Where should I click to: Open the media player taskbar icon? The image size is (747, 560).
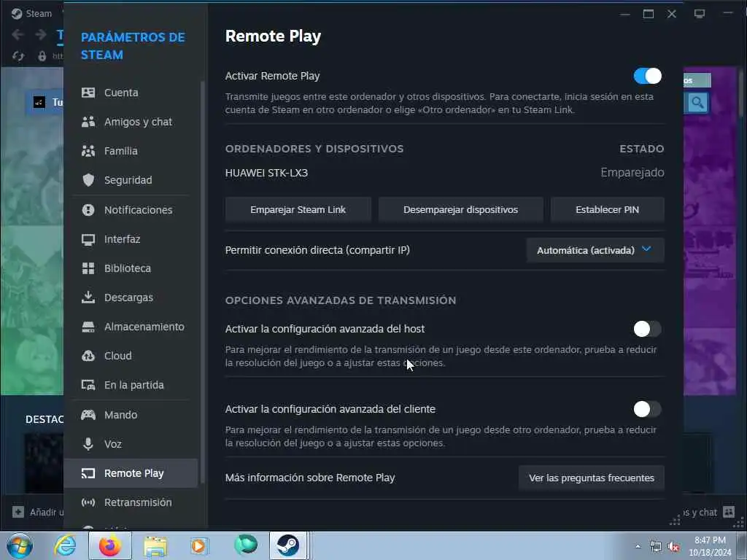(x=199, y=546)
